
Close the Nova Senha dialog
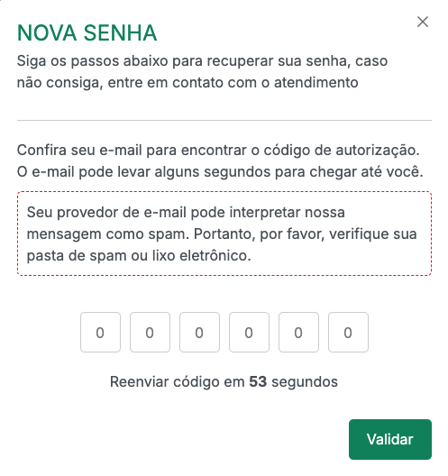(x=423, y=22)
